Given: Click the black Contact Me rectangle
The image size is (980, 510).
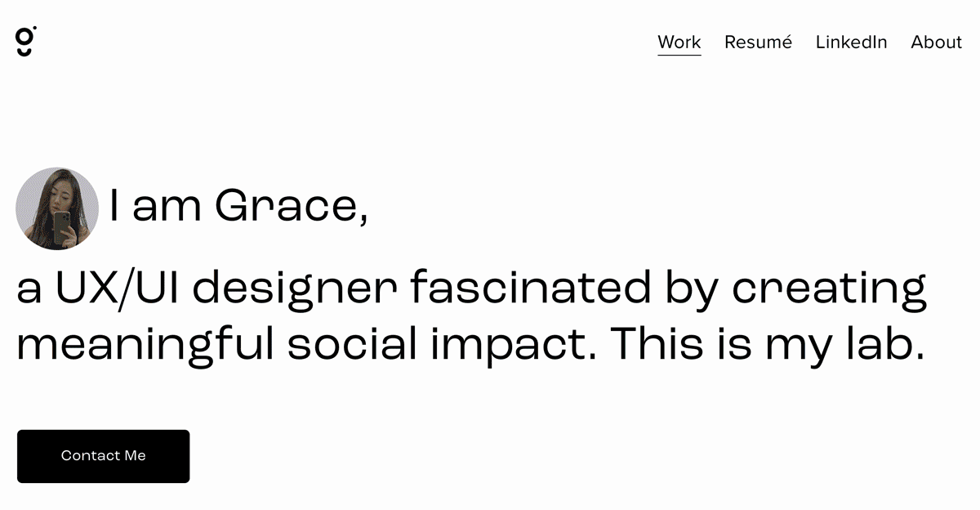Looking at the screenshot, I should (103, 456).
